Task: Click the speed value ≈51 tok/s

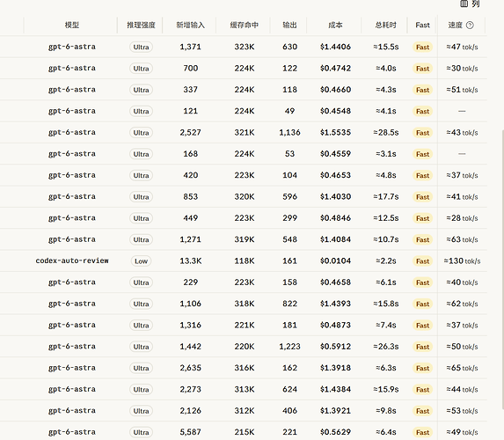Action: (x=462, y=90)
